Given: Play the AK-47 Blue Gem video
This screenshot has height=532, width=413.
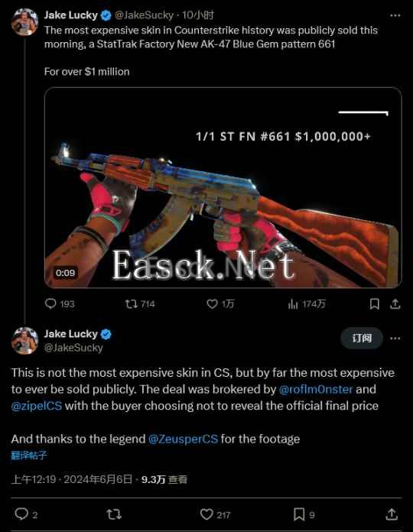Looking at the screenshot, I should pyautogui.click(x=223, y=187).
